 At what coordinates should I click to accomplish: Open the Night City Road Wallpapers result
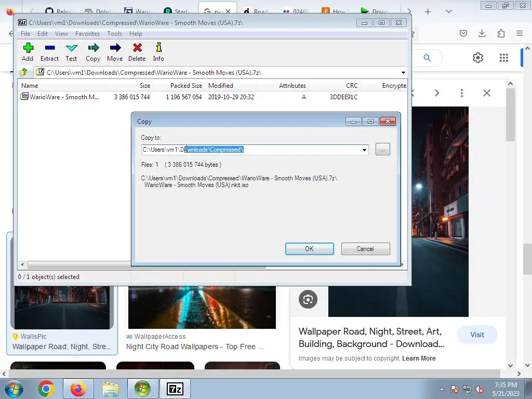(x=202, y=308)
